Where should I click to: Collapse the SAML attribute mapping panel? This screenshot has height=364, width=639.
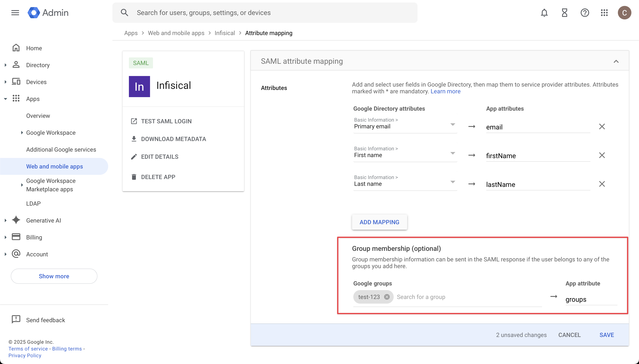(616, 61)
